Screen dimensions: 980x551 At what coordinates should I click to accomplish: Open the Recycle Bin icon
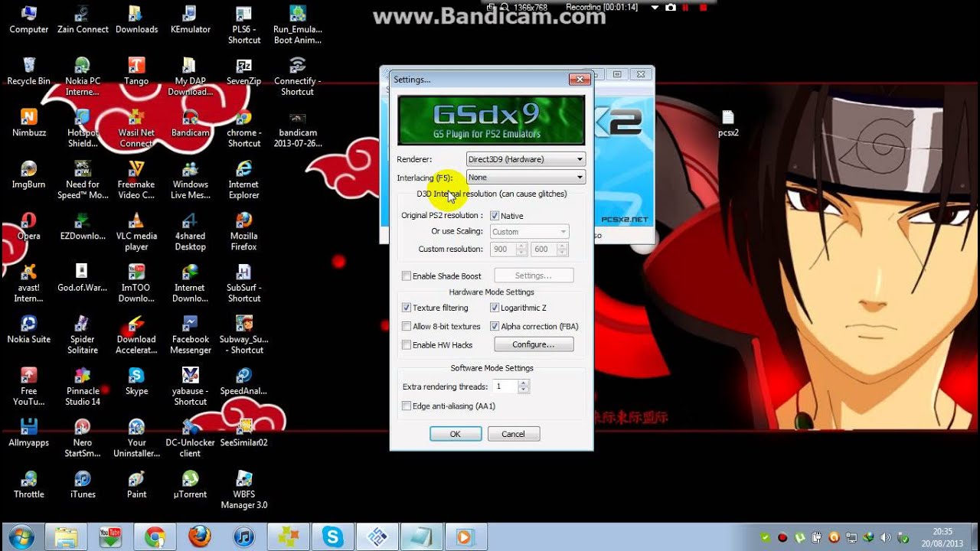[29, 71]
